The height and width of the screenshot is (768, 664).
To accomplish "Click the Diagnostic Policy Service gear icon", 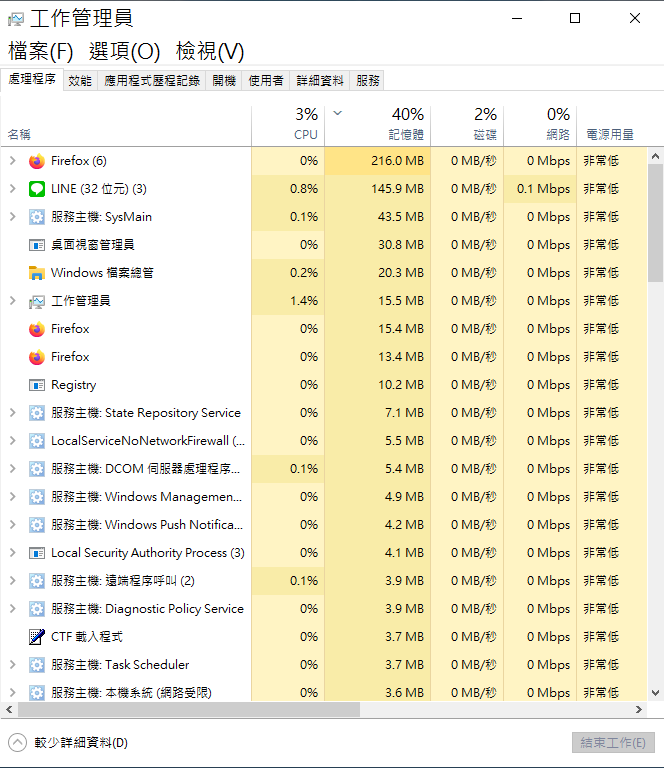I will (x=37, y=609).
